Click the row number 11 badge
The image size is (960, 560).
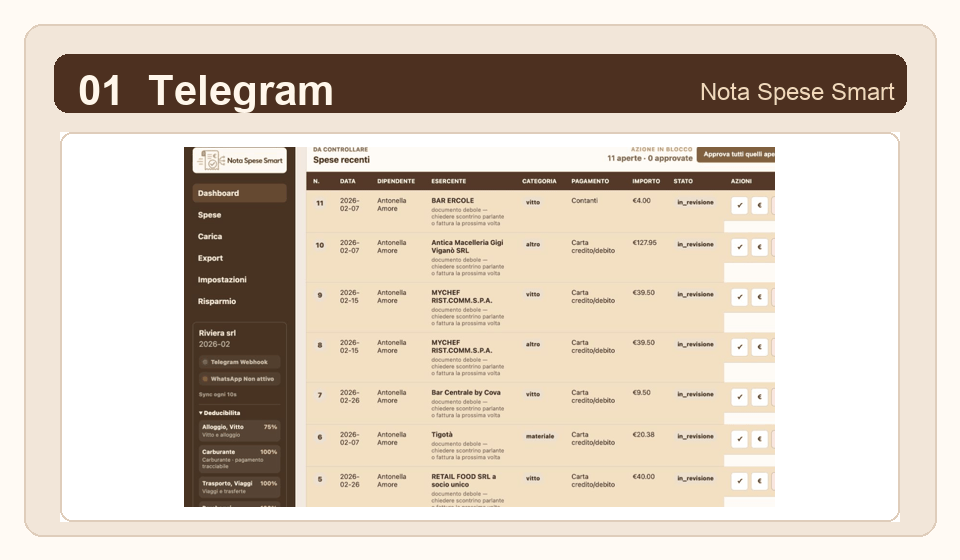[x=320, y=203]
